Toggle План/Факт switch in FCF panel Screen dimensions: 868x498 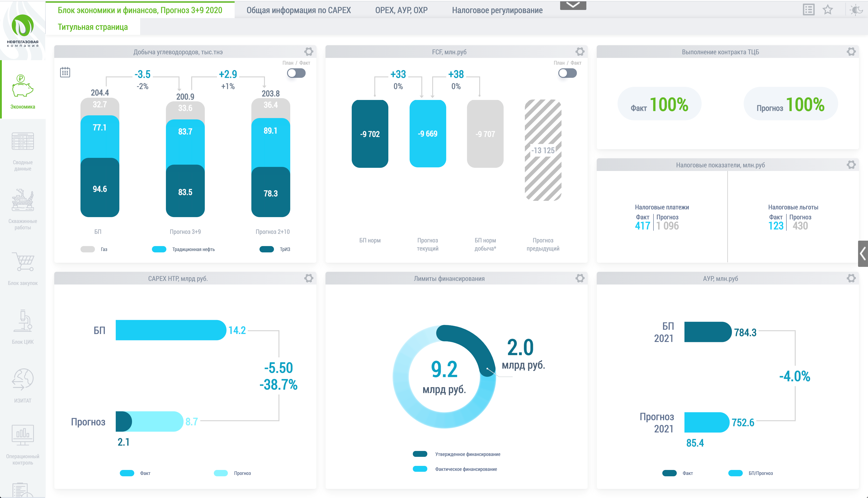(x=567, y=73)
